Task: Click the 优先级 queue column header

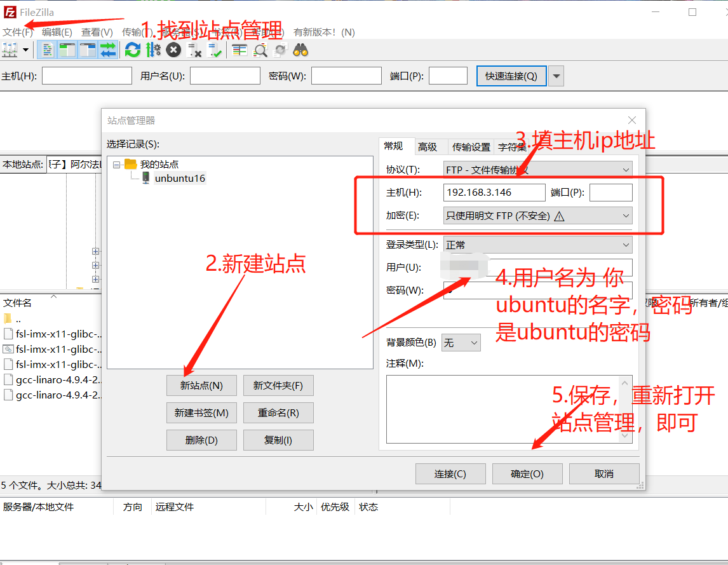Action: [335, 507]
